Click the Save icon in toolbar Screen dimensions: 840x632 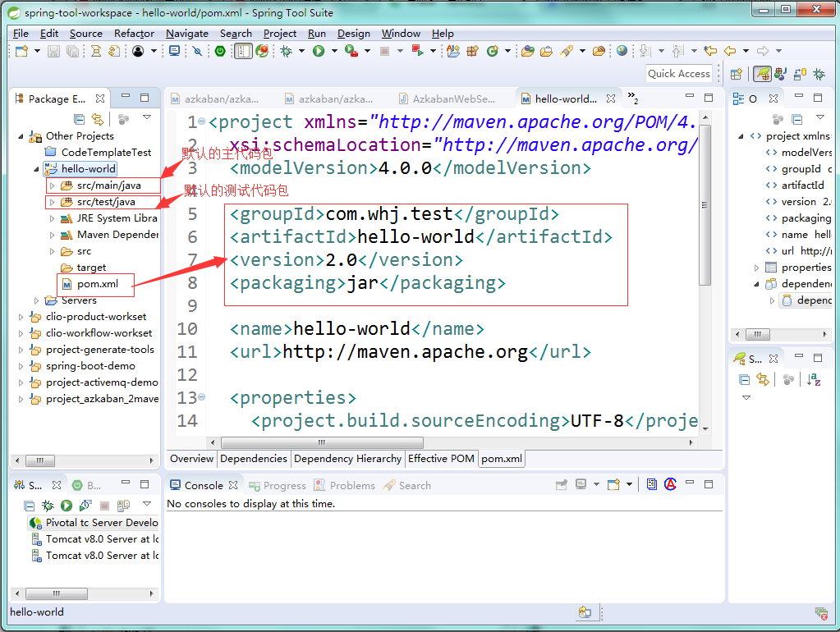coord(53,51)
